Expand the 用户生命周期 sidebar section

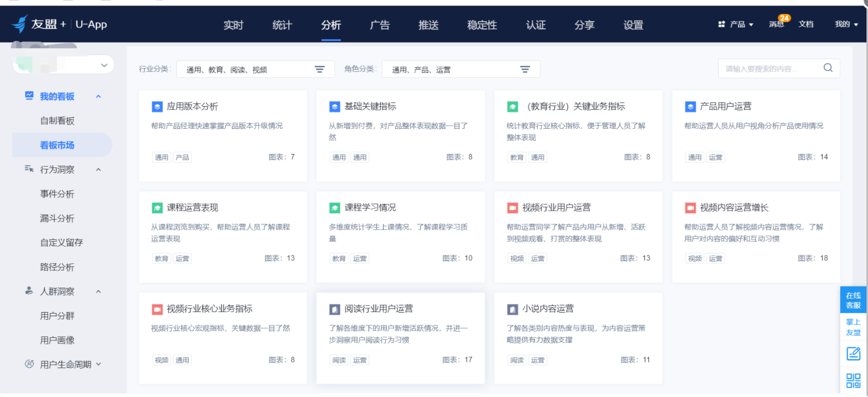(98, 364)
